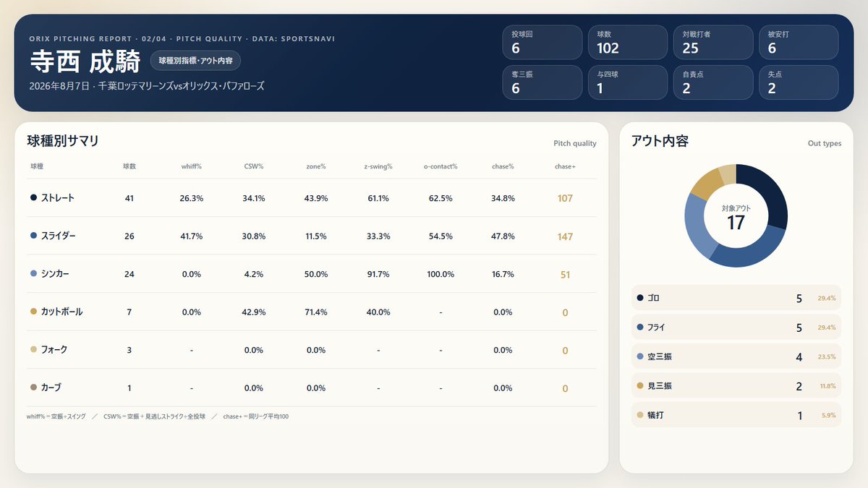Click the 見三振 out-type row
Viewport: 868px width, 488px height.
(736, 386)
